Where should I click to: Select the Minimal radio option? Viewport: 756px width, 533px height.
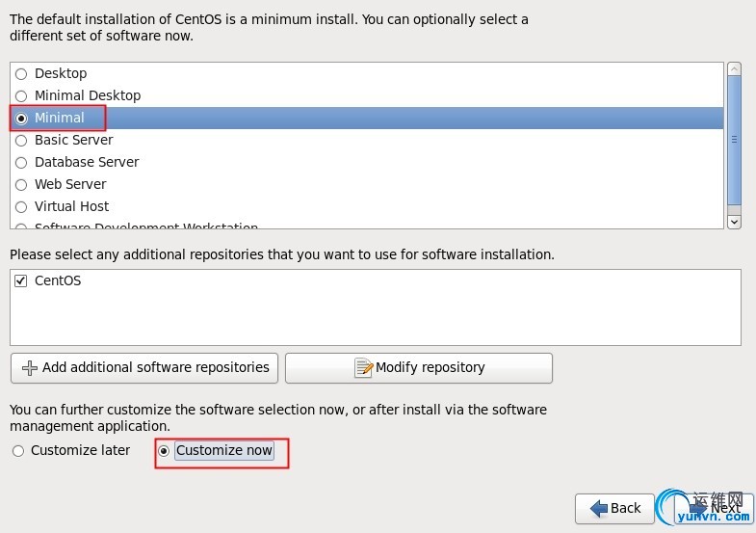click(21, 119)
